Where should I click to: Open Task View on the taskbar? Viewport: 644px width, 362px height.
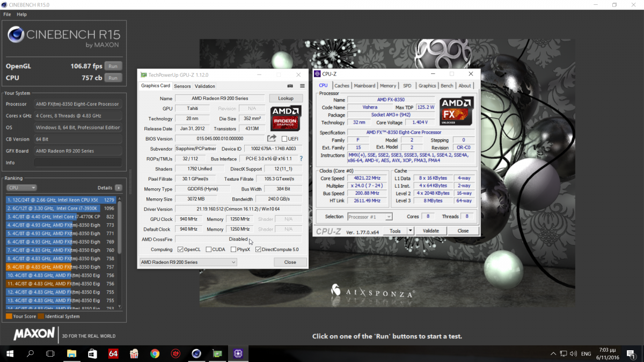[50, 353]
